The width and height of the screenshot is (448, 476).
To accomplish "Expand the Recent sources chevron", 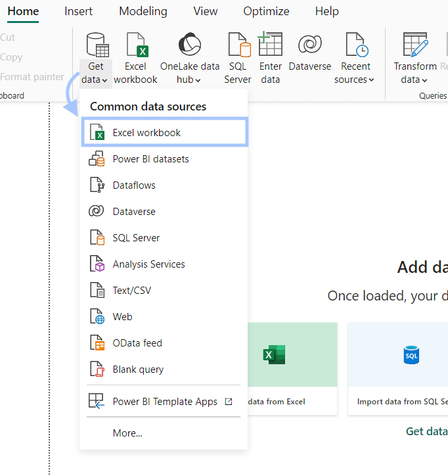I will pos(371,80).
